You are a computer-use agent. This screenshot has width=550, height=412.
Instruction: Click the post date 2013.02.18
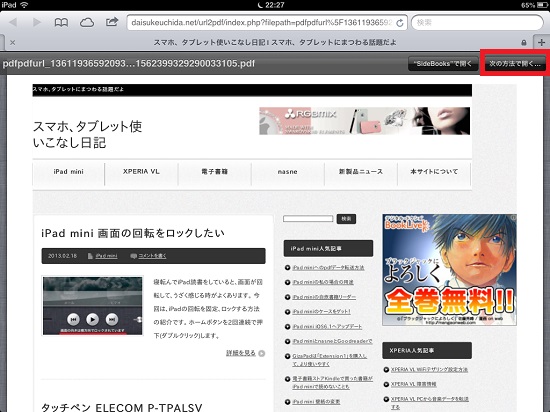(62, 256)
